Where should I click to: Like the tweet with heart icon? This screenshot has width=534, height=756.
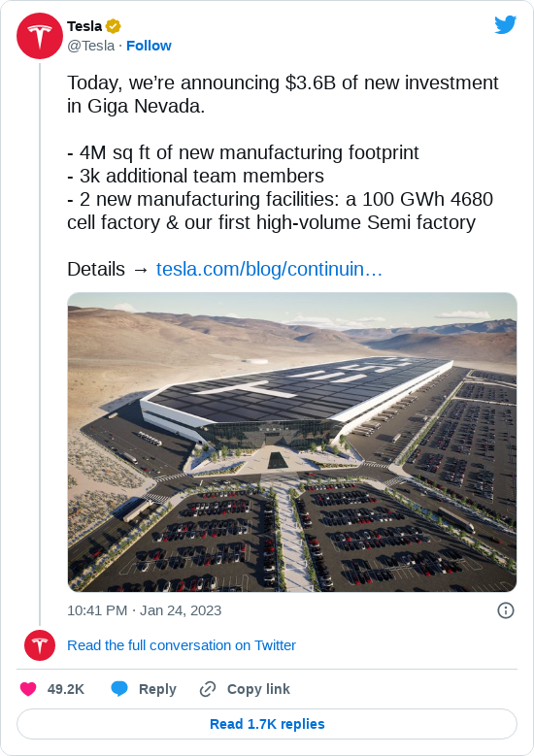pyautogui.click(x=28, y=689)
